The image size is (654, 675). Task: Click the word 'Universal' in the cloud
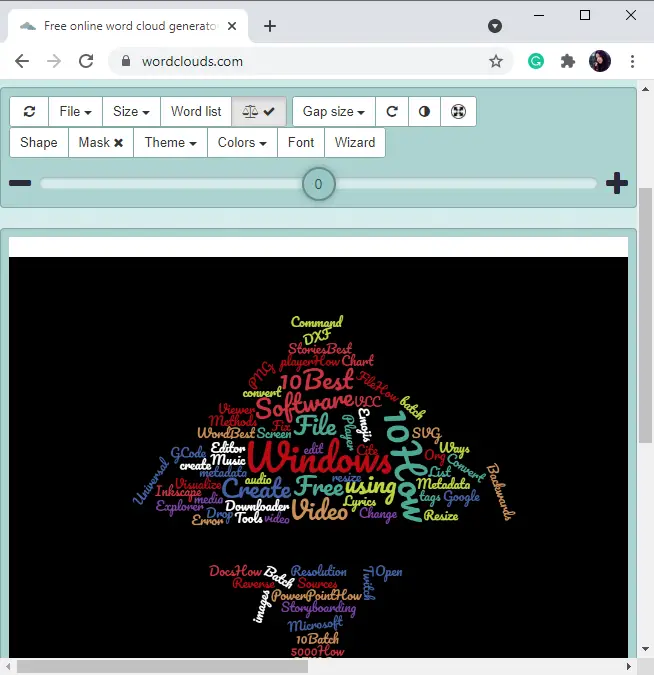tap(150, 481)
